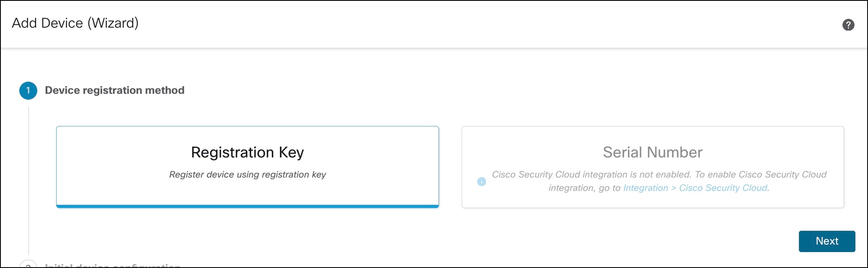This screenshot has height=268, width=868.
Task: Click the vertical step connector line
Action: 28,180
